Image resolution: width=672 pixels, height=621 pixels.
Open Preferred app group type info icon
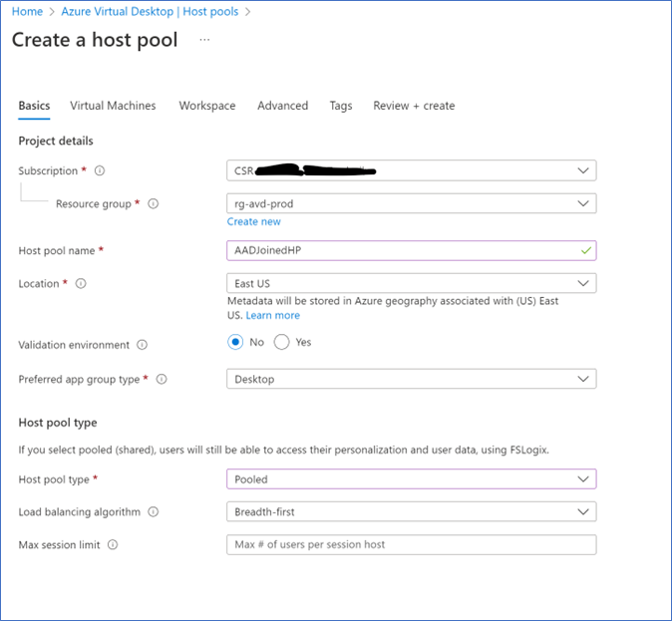(x=162, y=379)
